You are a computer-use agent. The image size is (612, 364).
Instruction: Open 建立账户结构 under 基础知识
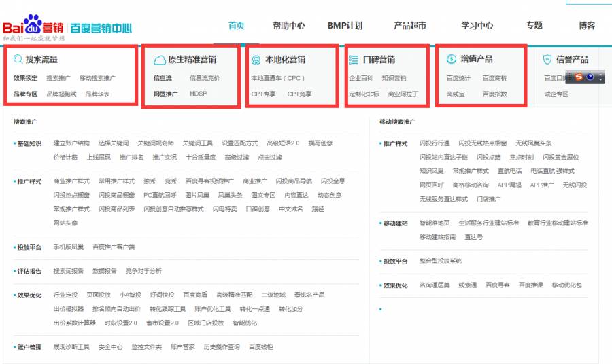pyautogui.click(x=71, y=143)
